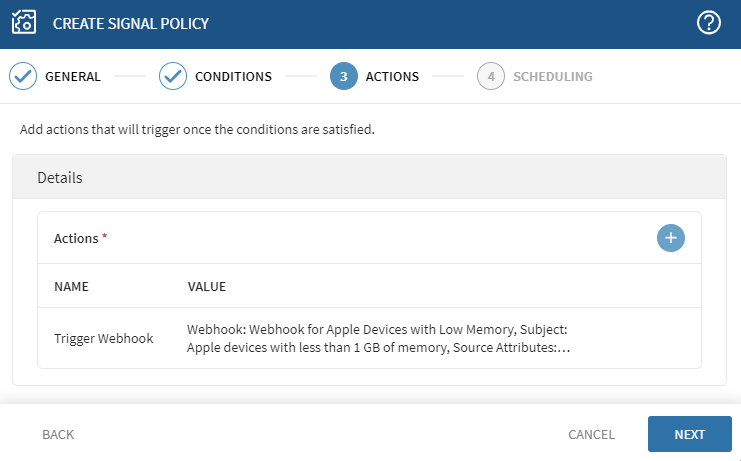
Task: Click the step 3 number circle
Action: [343, 76]
